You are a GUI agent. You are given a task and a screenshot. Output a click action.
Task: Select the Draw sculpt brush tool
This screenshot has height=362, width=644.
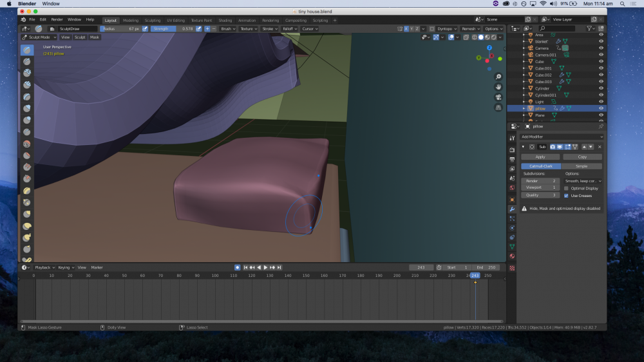(x=27, y=50)
